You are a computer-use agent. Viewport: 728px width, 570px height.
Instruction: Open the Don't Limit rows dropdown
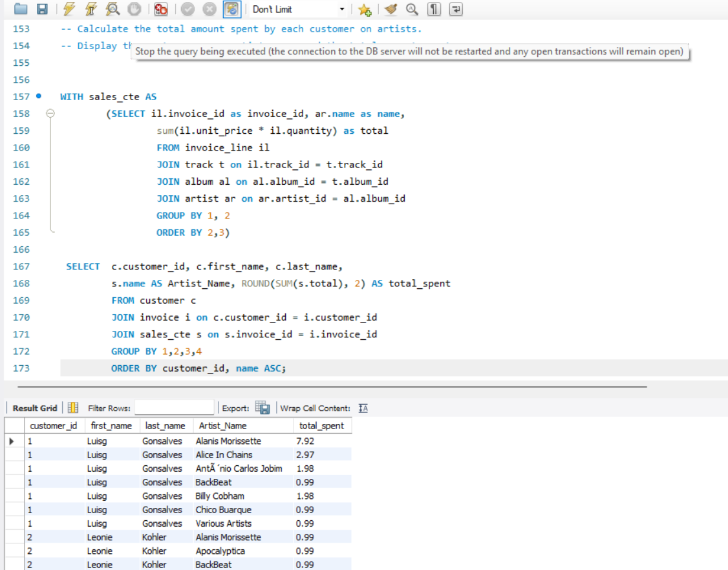point(343,9)
